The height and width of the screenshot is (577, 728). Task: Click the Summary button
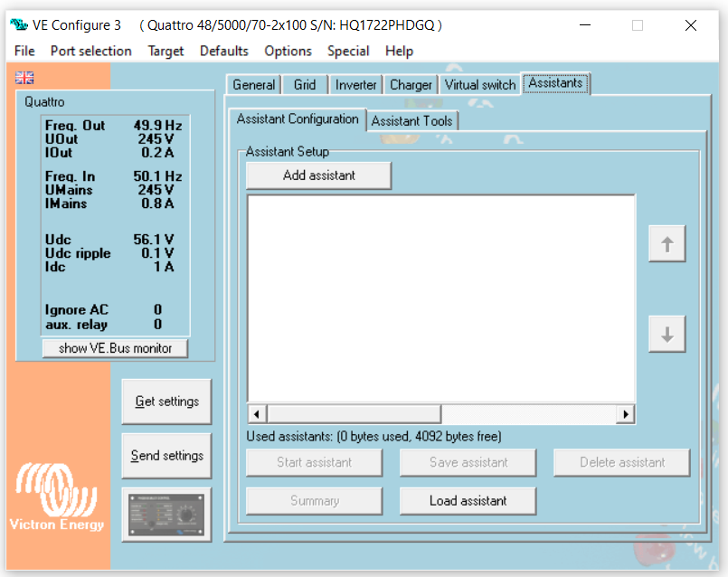(x=315, y=501)
